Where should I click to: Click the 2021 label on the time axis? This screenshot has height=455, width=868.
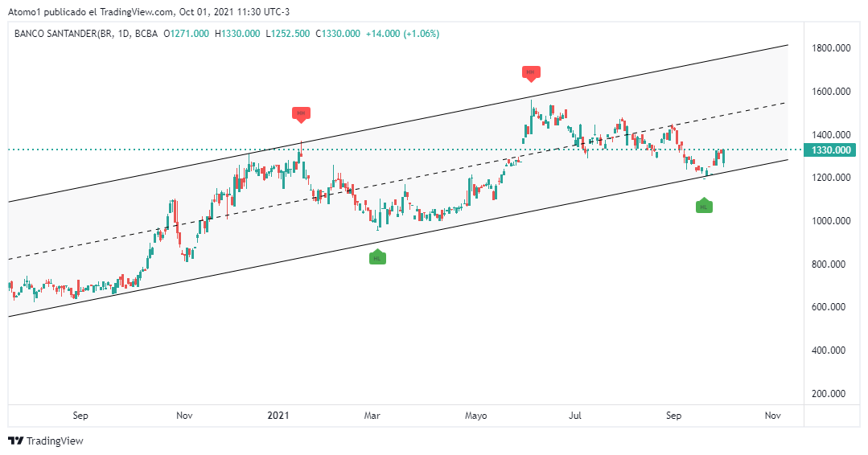[x=278, y=416]
